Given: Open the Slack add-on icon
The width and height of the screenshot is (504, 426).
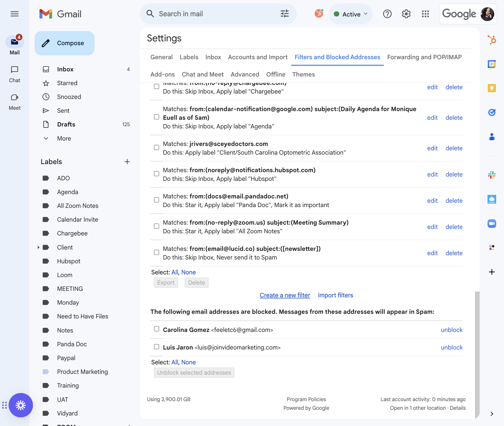Looking at the screenshot, I should point(492,175).
